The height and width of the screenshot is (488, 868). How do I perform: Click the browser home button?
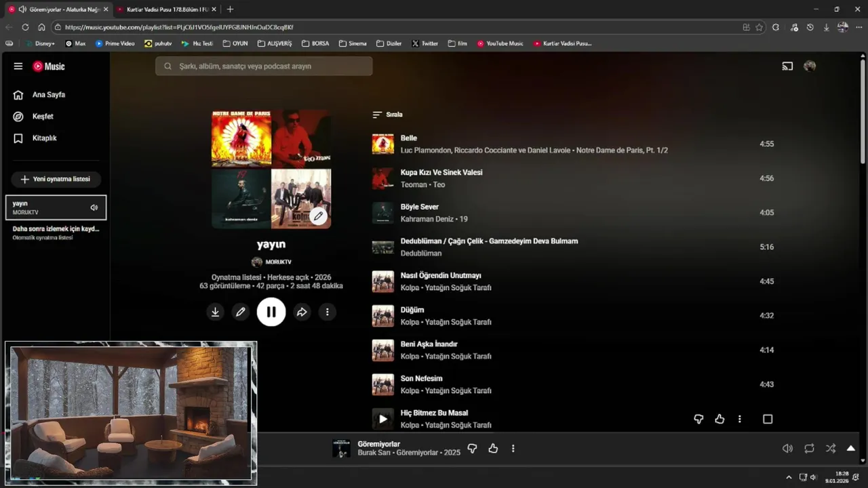point(41,27)
